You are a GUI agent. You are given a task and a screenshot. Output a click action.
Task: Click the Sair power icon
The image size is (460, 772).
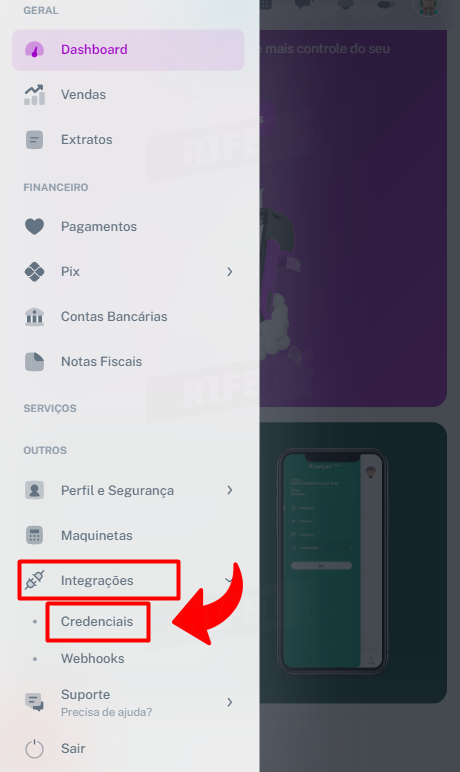[34, 749]
